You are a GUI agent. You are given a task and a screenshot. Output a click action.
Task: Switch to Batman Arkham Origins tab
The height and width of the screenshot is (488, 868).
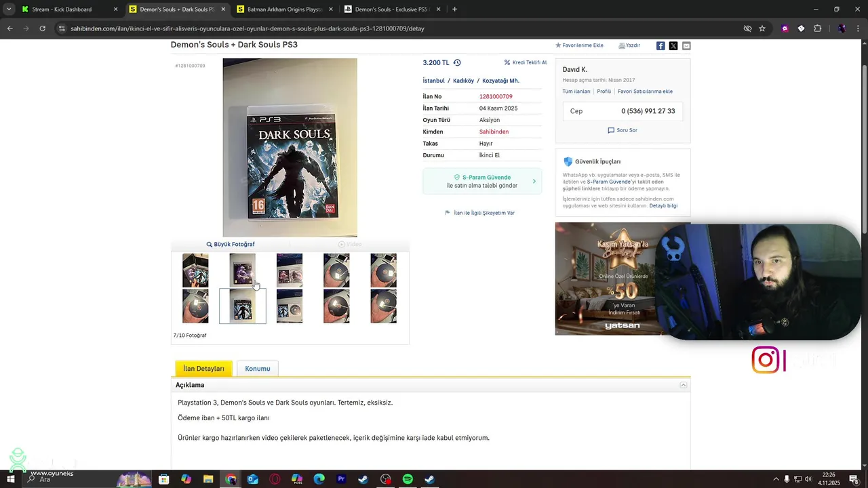point(285,9)
